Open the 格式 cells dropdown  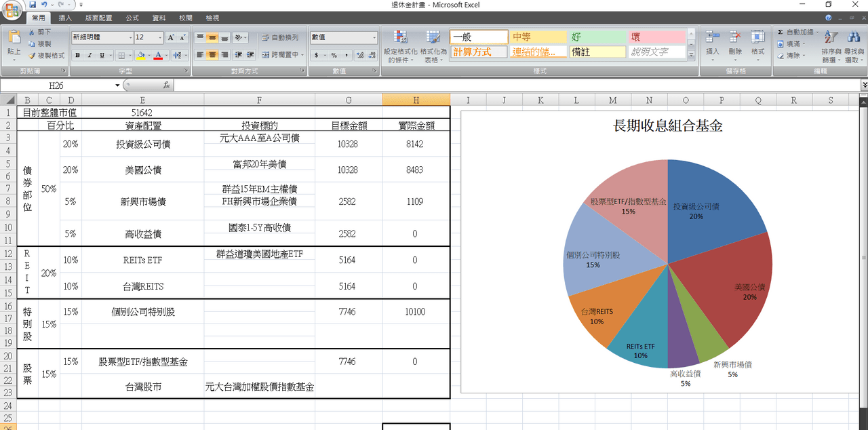pos(757,46)
